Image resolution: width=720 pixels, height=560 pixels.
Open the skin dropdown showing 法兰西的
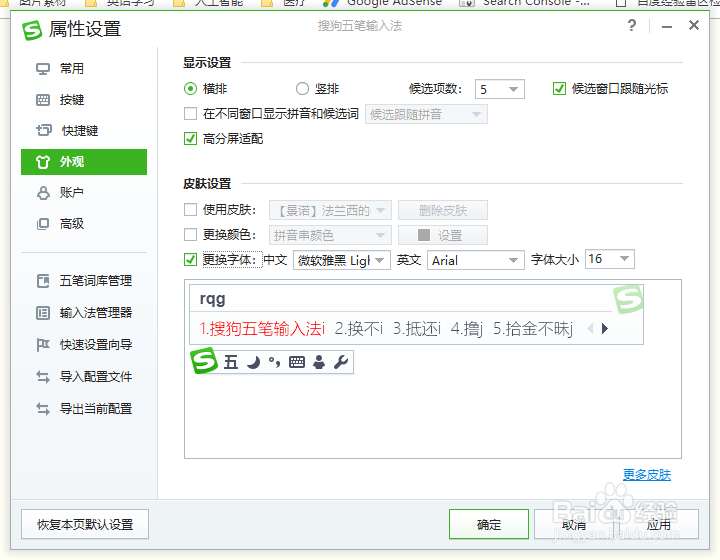330,211
